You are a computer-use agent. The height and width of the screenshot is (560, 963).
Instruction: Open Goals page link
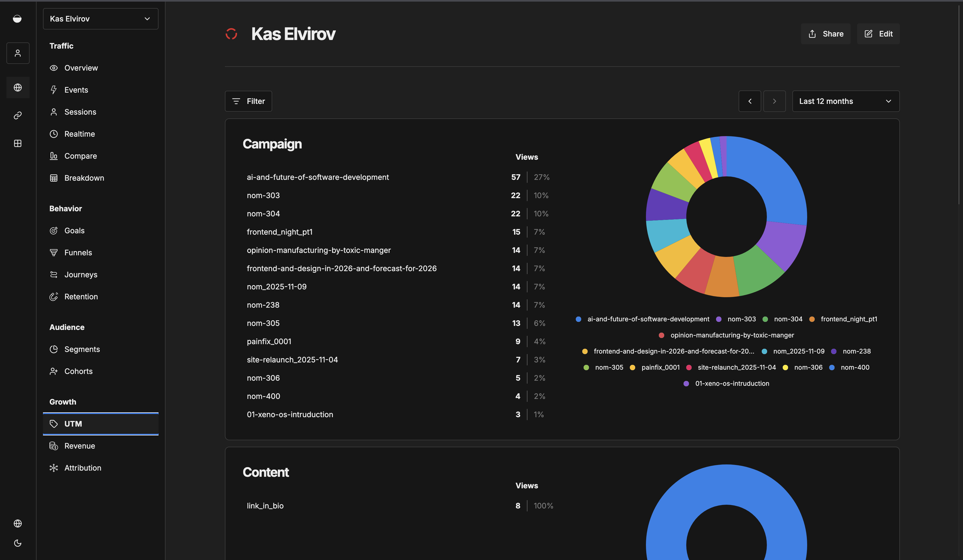[100, 231]
